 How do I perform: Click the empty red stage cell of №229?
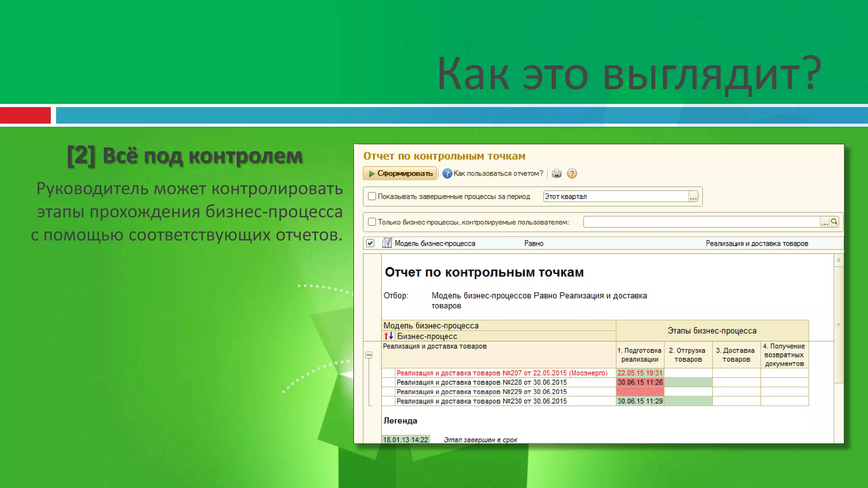pyautogui.click(x=640, y=391)
